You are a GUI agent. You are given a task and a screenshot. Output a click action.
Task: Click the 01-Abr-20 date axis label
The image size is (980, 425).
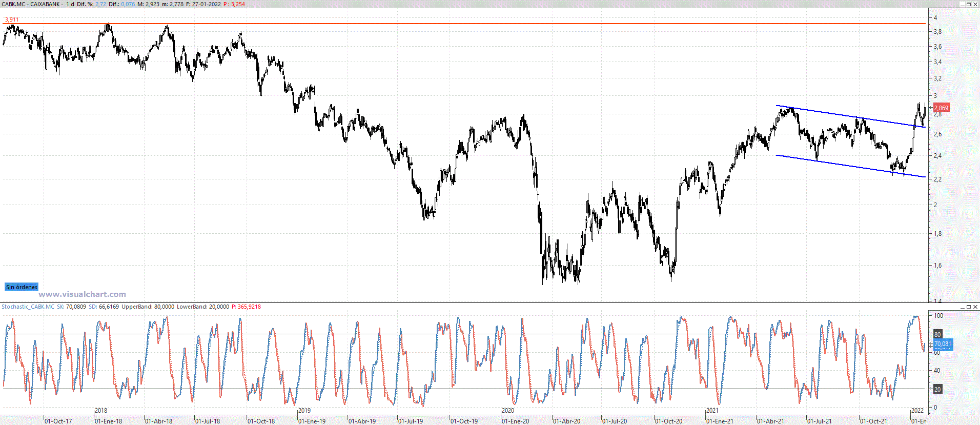(x=567, y=421)
